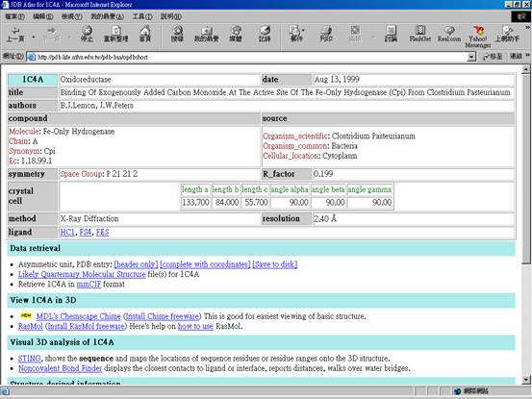532x399 pixels.
Task: Launch FlashGet from the toolbar
Action: [x=420, y=34]
